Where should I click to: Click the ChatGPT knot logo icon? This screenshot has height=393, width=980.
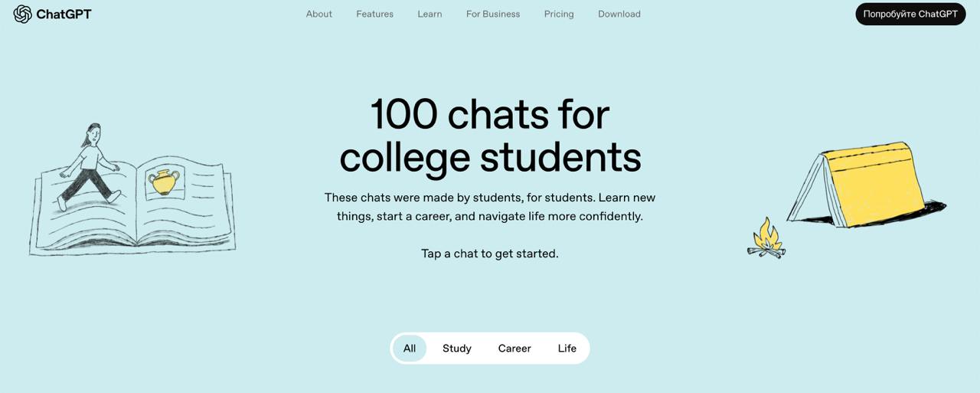coord(22,14)
